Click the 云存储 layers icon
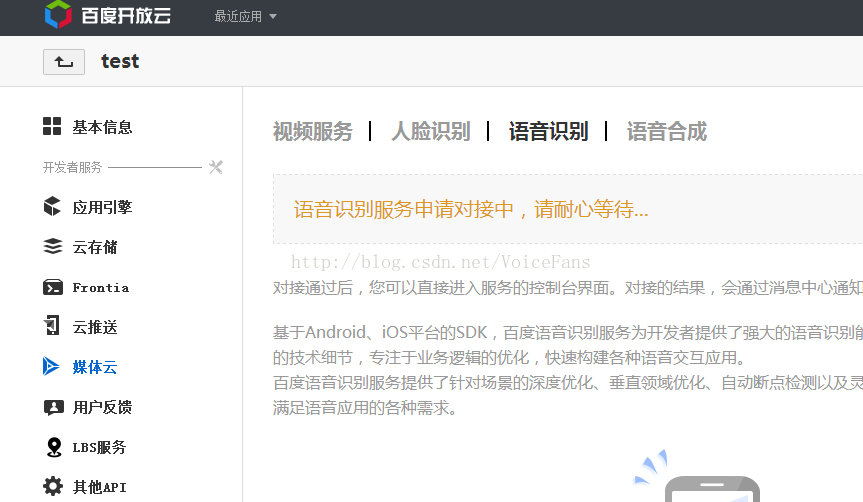 coord(53,246)
